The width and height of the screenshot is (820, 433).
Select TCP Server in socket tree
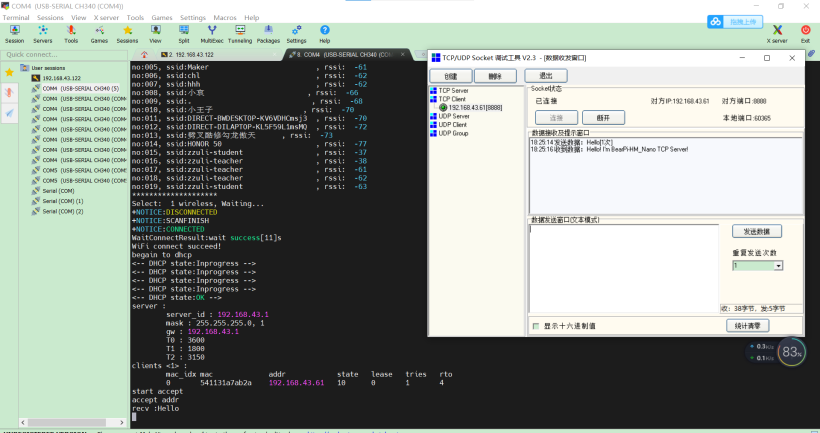click(x=453, y=91)
